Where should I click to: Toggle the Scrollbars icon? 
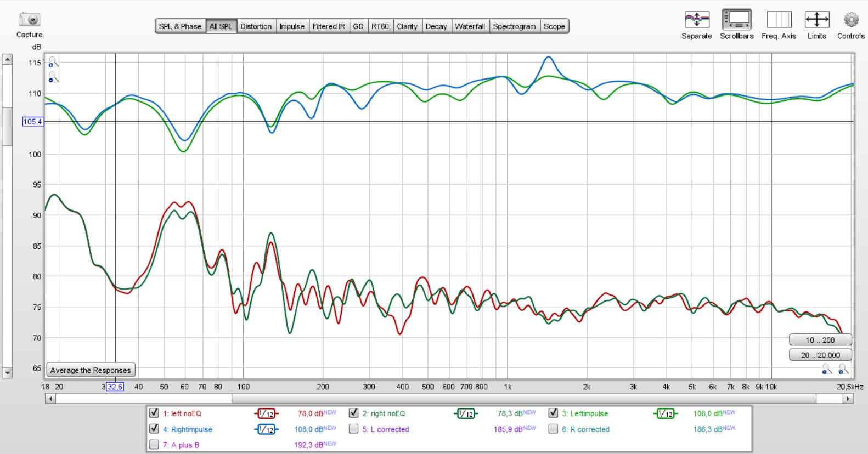point(736,20)
